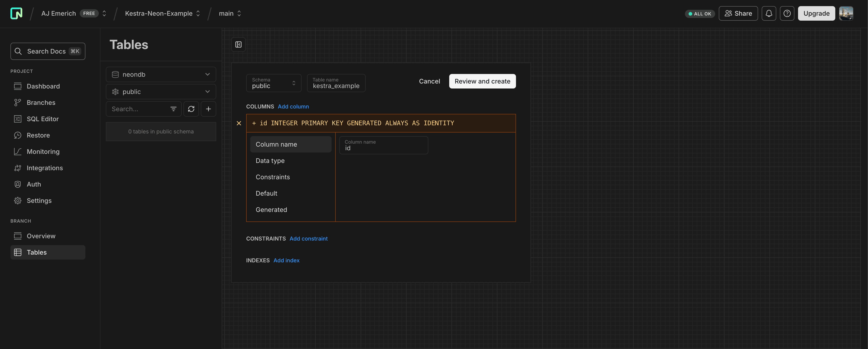This screenshot has height=349, width=868.
Task: Click the plus icon to add table
Action: pos(208,109)
